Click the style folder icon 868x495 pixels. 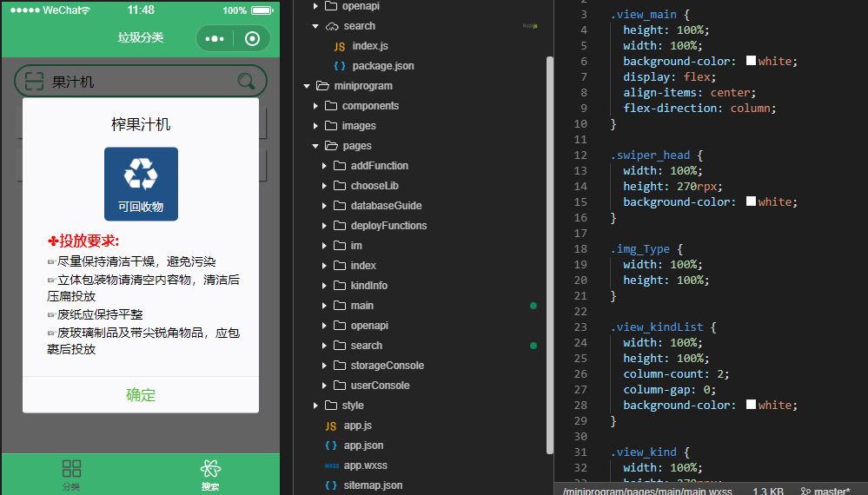pyautogui.click(x=331, y=405)
